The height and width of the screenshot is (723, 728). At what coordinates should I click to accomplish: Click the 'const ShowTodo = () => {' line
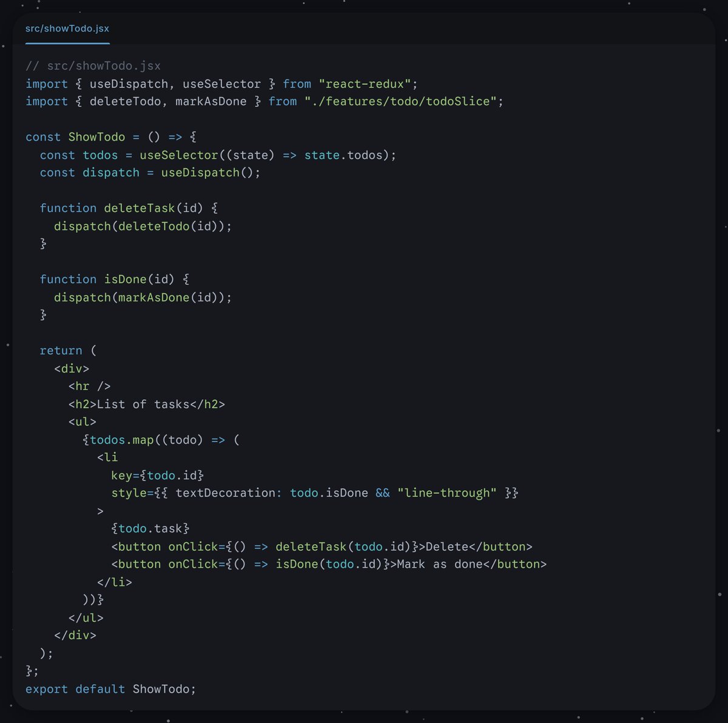pos(111,137)
